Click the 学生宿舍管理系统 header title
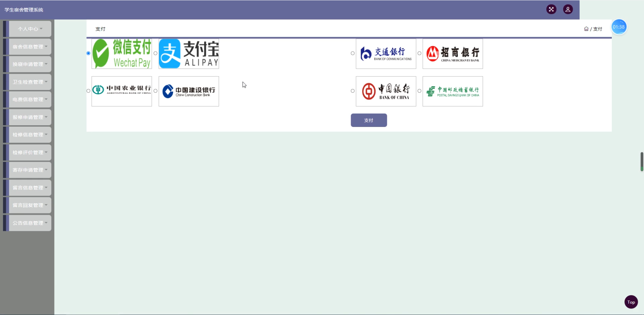Screen dimensions: 644x315 click(x=24, y=10)
